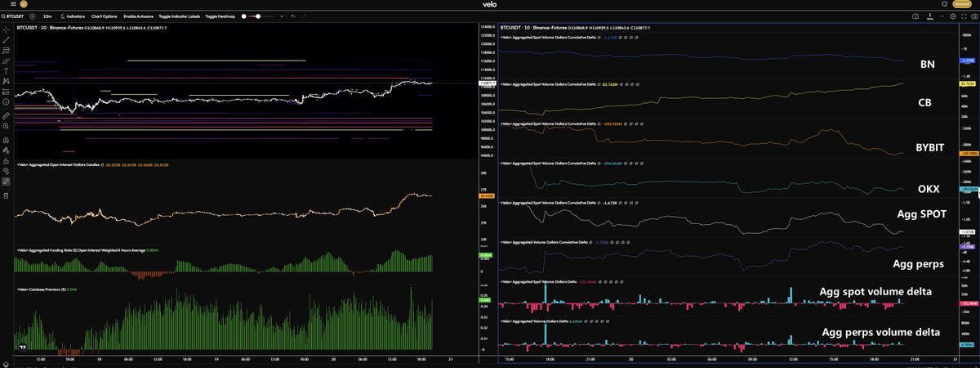
Task: Select the ruler measure tool
Action: [x=6, y=116]
